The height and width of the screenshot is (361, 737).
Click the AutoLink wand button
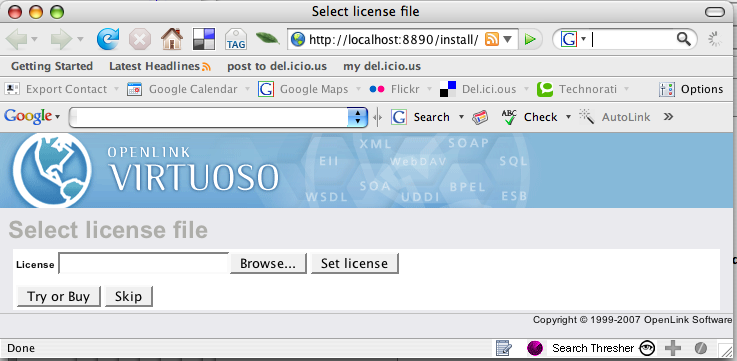click(615, 117)
